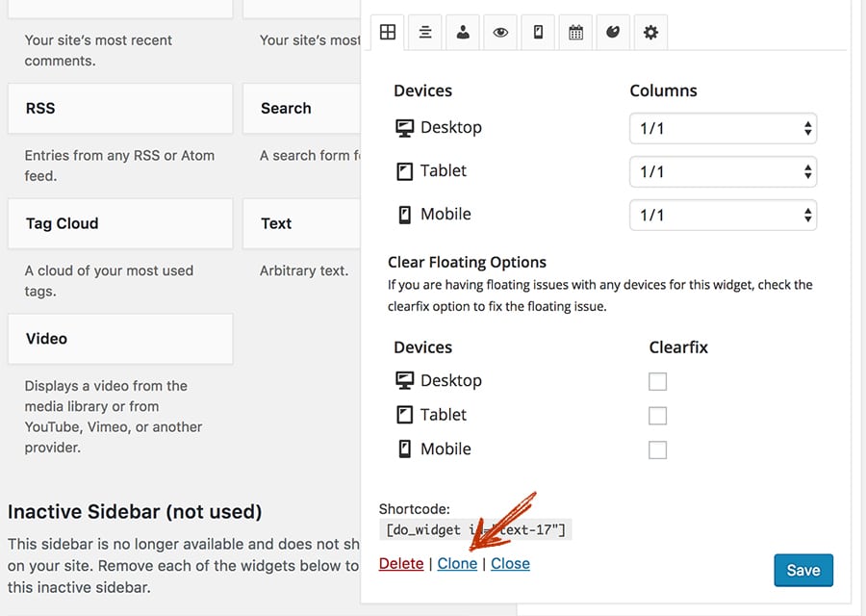Open the mobile device settings tab
This screenshot has width=866, height=616.
(537, 32)
